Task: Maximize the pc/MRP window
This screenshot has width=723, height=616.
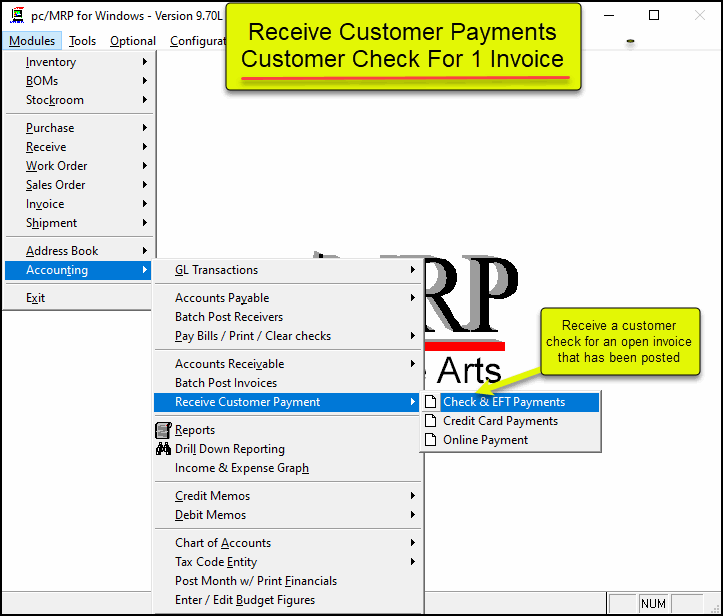Action: [x=654, y=16]
